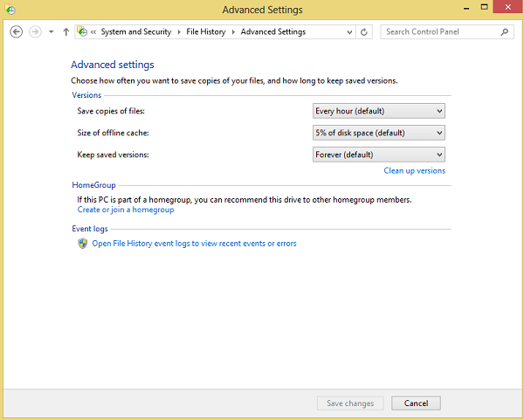Screen dimensions: 524x420
Task: Maximize the Advanced Settings window
Action: pos(484,7)
